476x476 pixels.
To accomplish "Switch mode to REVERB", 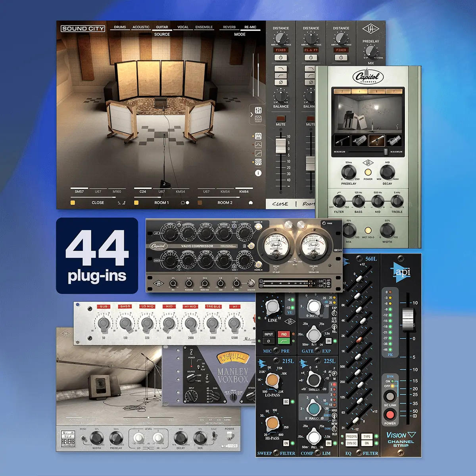I will [229, 27].
